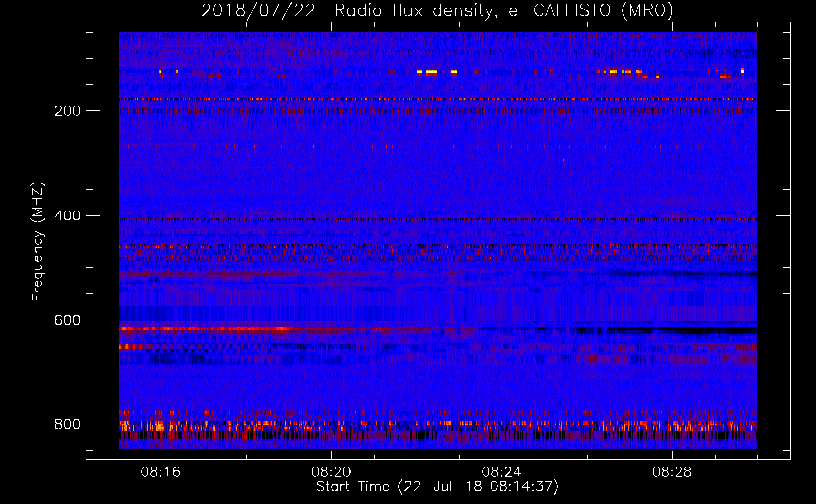Click the bright red emission band just above 620 MHz
Image resolution: width=816 pixels, height=504 pixels.
coord(207,329)
